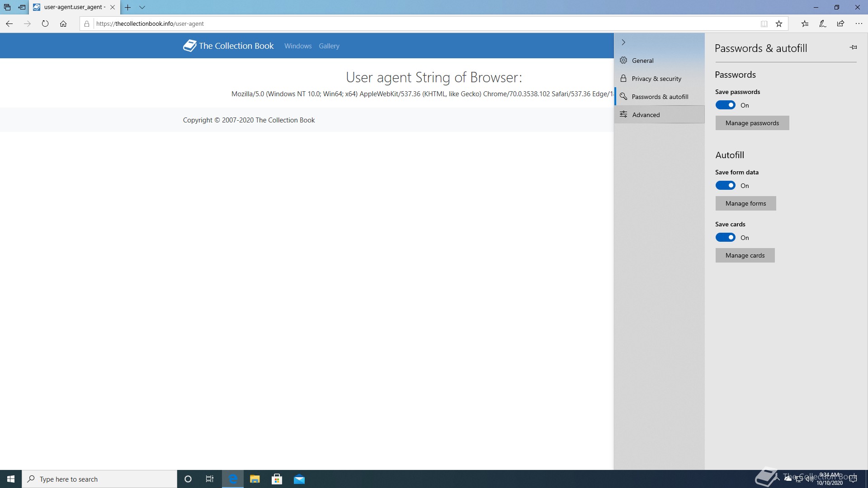868x488 pixels.
Task: Show tabs you've set aside
Action: (7, 7)
